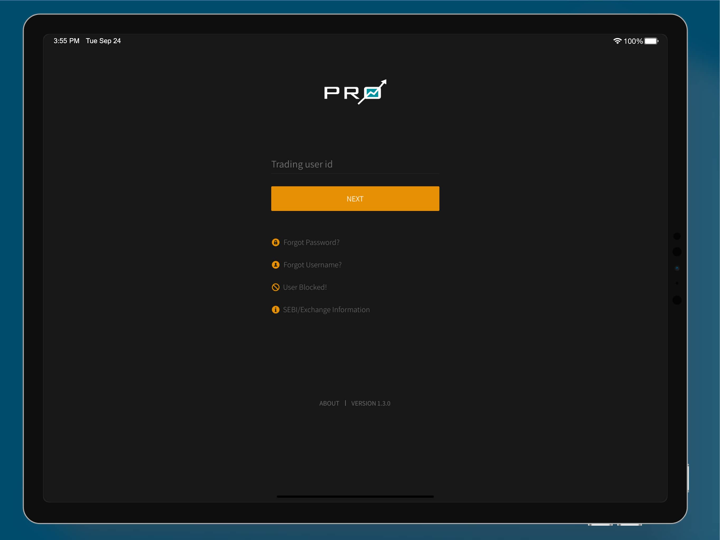Click the lock icon beside Forgot Password
This screenshot has width=720, height=540.
tap(276, 242)
